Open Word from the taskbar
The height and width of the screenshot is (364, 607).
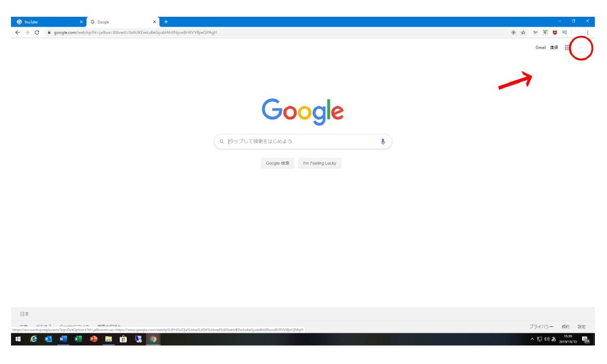point(63,339)
